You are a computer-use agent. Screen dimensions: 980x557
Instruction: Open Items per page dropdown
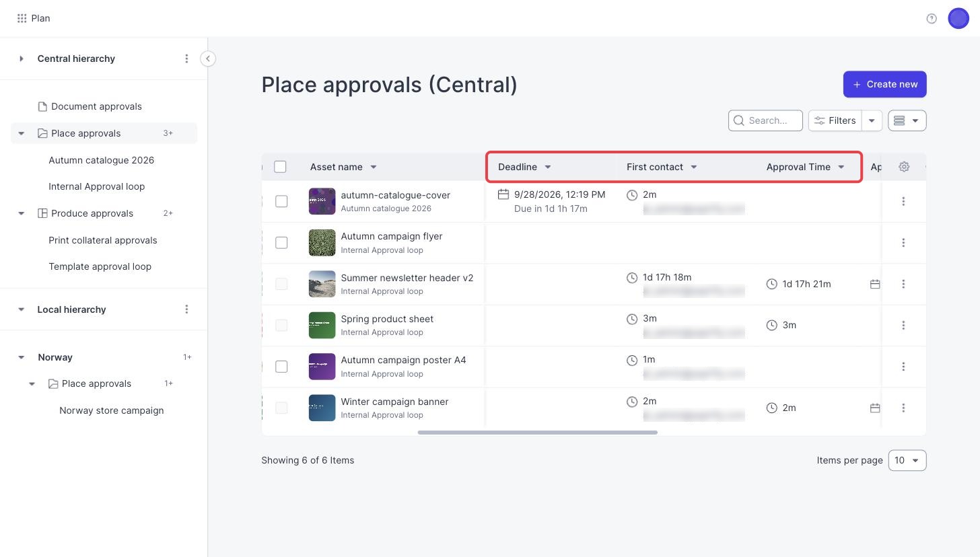click(907, 460)
